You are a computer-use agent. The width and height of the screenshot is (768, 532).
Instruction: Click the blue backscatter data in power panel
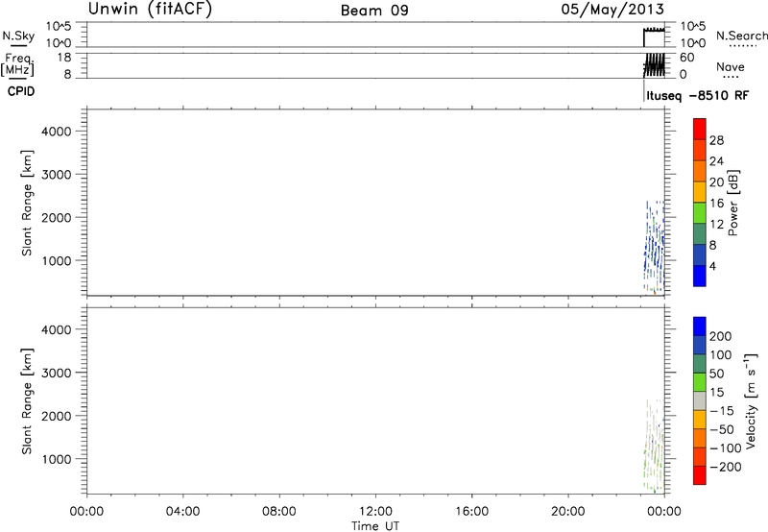tap(654, 247)
